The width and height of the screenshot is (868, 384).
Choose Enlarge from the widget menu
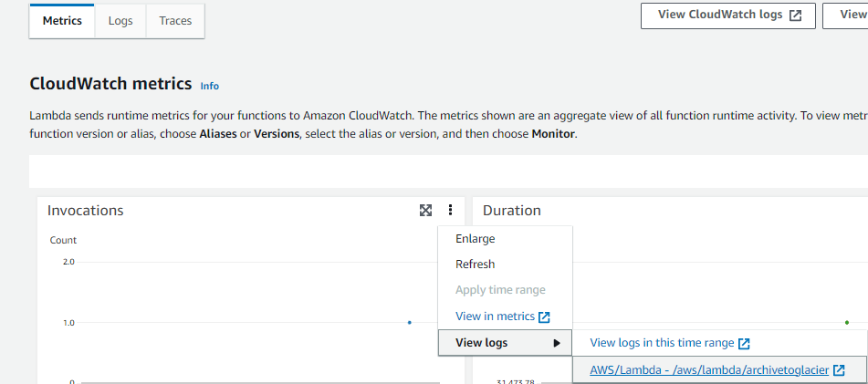[476, 239]
